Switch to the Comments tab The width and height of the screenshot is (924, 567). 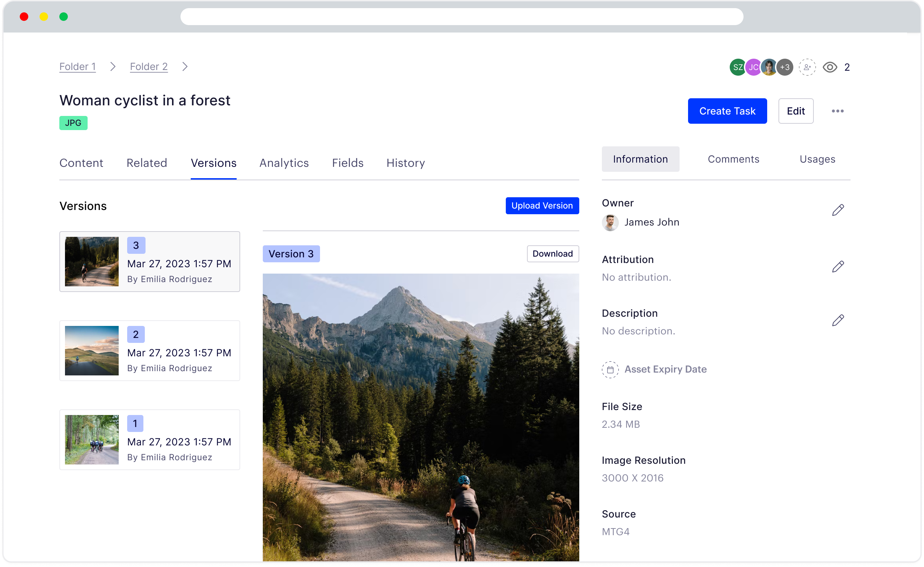[x=733, y=159]
